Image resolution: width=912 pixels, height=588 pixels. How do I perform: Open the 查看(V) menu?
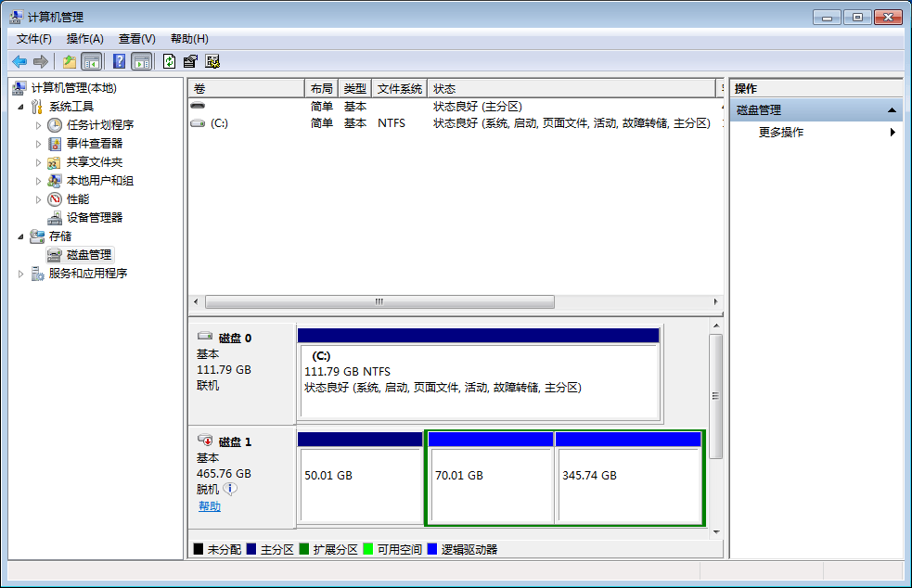[136, 39]
